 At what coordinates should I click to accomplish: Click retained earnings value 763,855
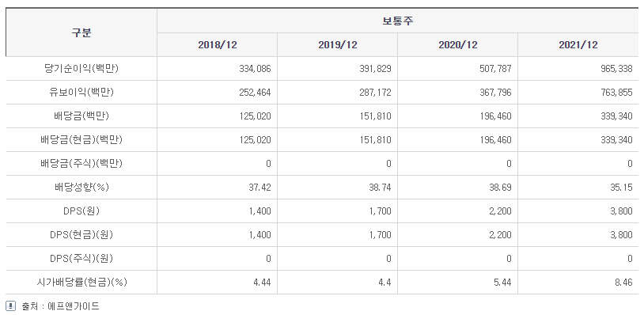(616, 93)
